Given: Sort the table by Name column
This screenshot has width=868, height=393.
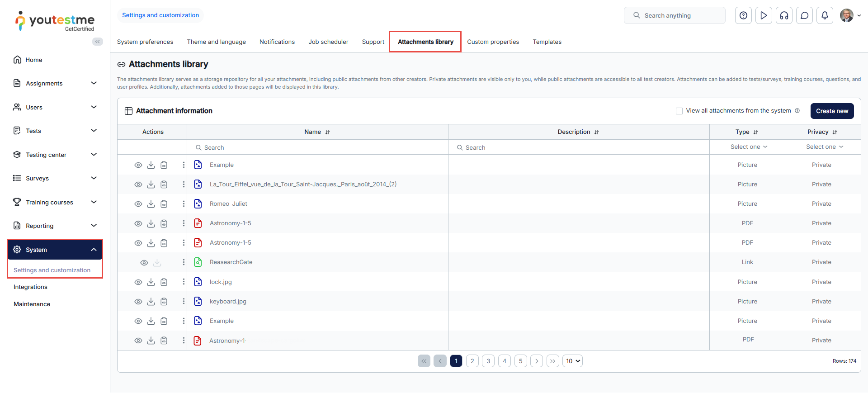Looking at the screenshot, I should point(327,132).
